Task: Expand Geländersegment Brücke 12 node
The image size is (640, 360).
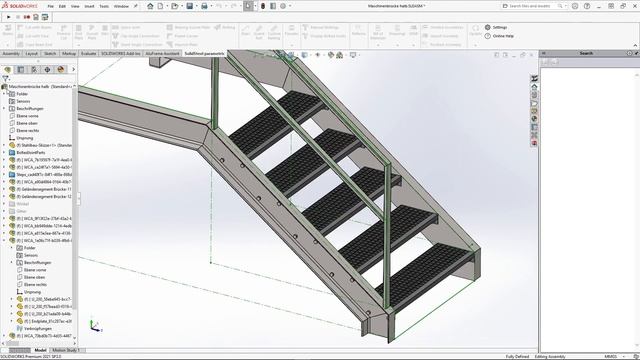Action: tap(4, 197)
